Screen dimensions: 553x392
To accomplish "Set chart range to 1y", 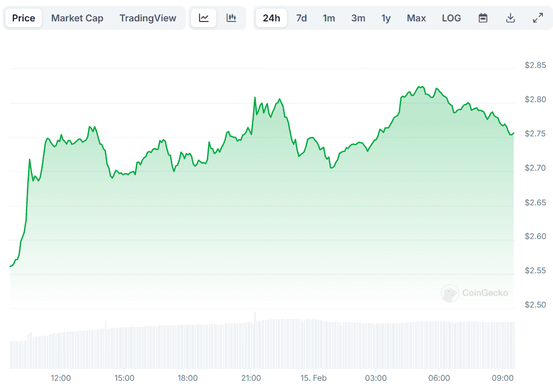I will [386, 18].
